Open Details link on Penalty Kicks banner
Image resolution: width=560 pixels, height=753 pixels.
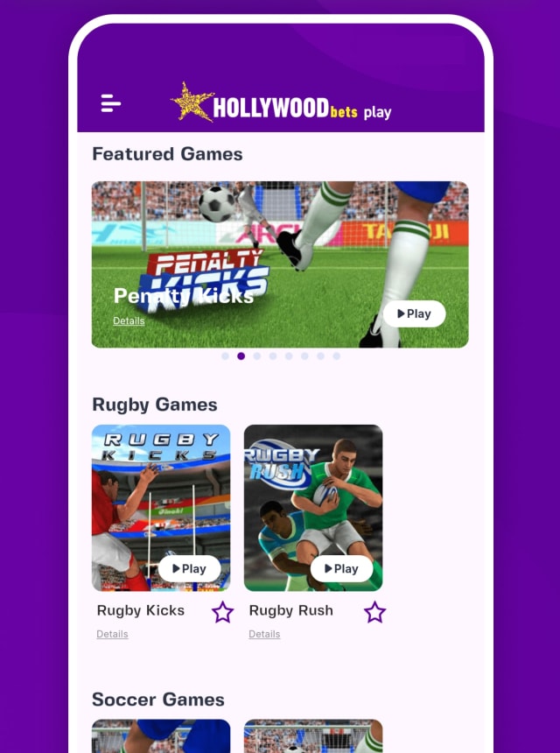point(129,320)
